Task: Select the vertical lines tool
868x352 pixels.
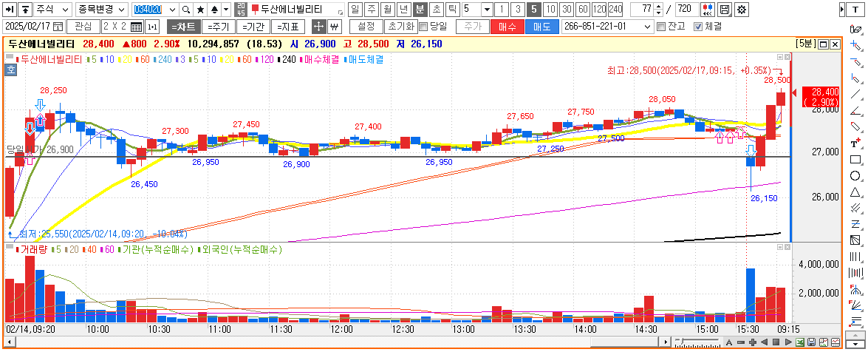Action: 856,257
